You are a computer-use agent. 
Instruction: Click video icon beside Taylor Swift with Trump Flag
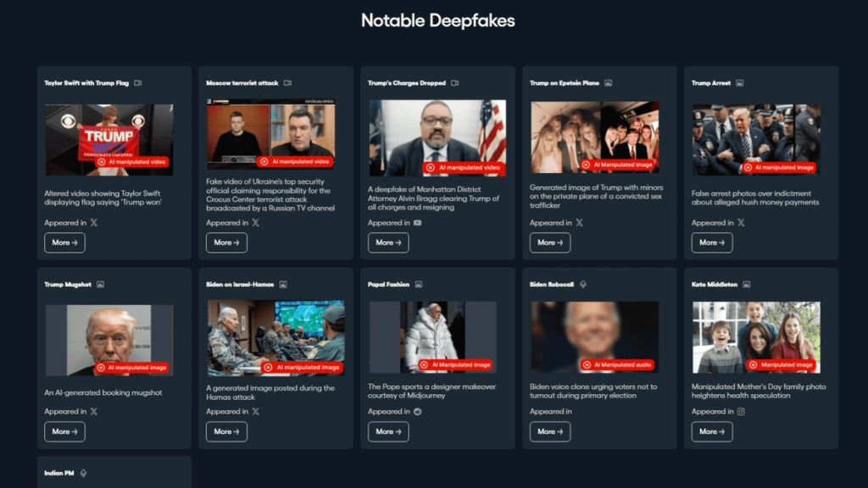click(x=138, y=83)
